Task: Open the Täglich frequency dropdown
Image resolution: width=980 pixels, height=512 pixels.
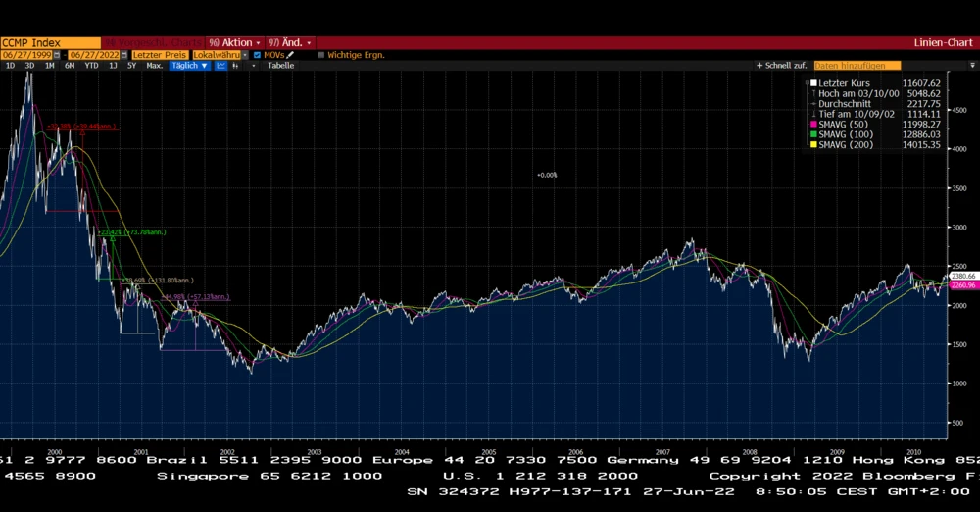Action: (x=186, y=66)
